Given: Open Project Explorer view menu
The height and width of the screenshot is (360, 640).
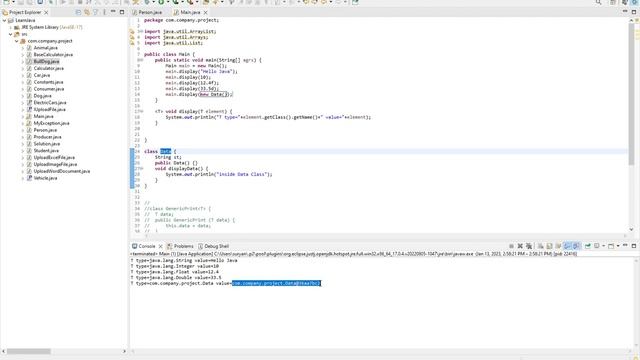Looking at the screenshot, I should tap(104, 12).
